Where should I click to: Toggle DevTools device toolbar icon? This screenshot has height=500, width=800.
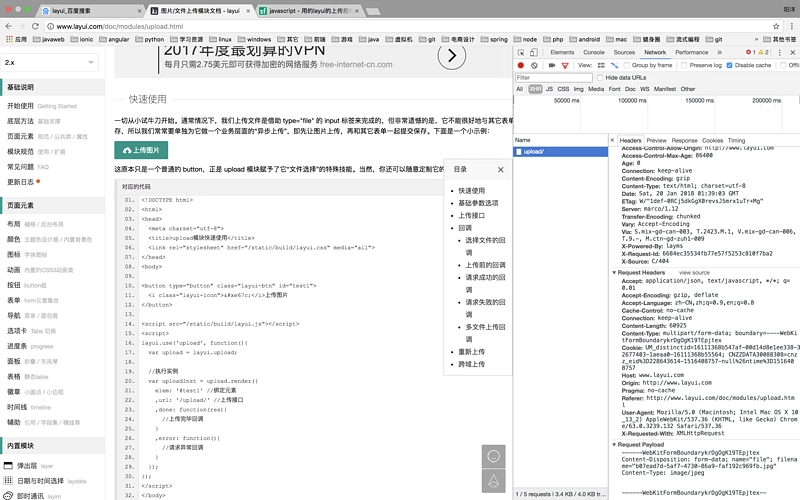534,53
